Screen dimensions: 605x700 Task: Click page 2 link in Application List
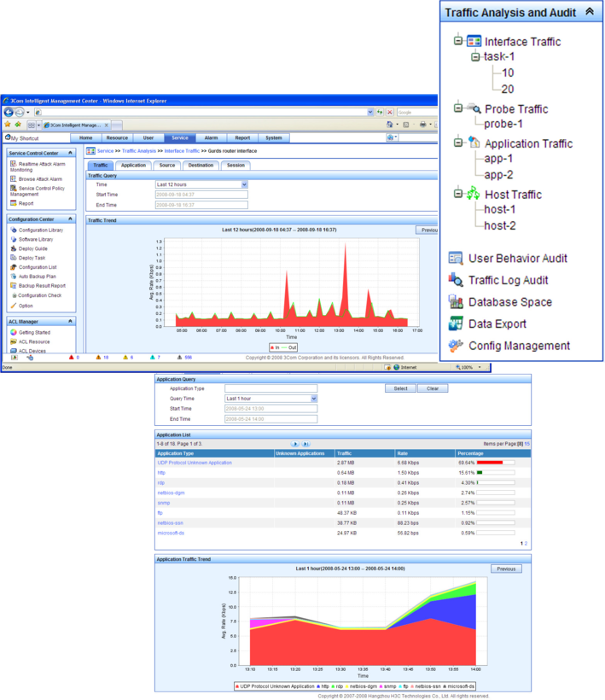pyautogui.click(x=526, y=543)
